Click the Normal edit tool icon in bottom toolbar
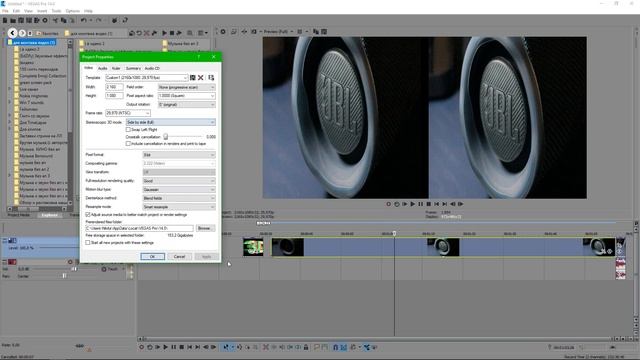640x360 pixels. click(226, 347)
